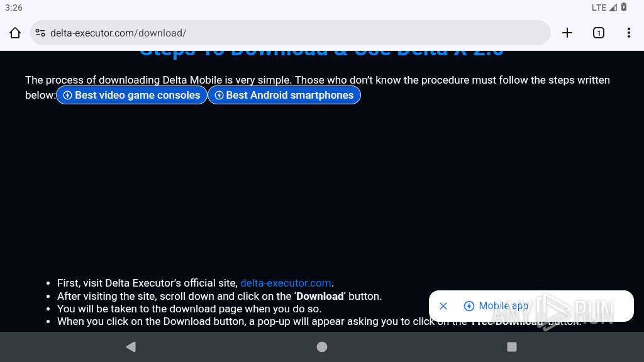Click the bold 'Download' text in the instructions
Viewport: 644px width, 362px height.
(x=320, y=297)
